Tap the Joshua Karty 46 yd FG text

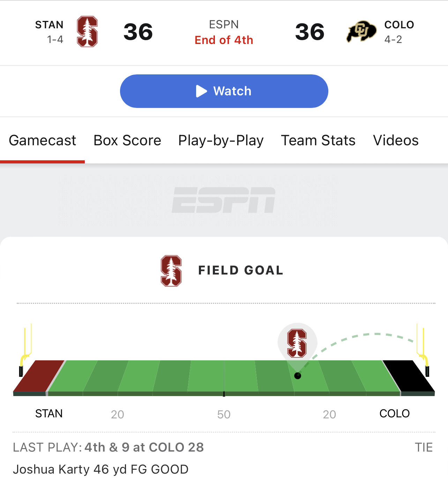[101, 469]
